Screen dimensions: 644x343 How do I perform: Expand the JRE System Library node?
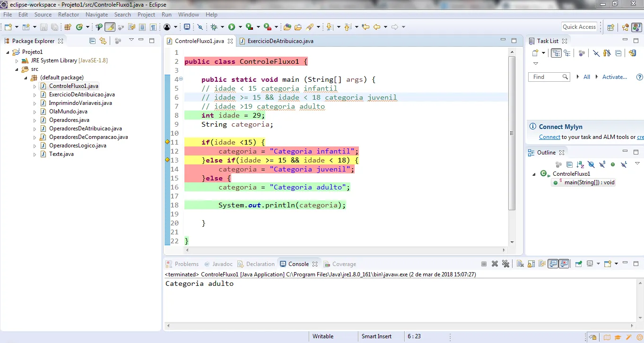tap(17, 60)
